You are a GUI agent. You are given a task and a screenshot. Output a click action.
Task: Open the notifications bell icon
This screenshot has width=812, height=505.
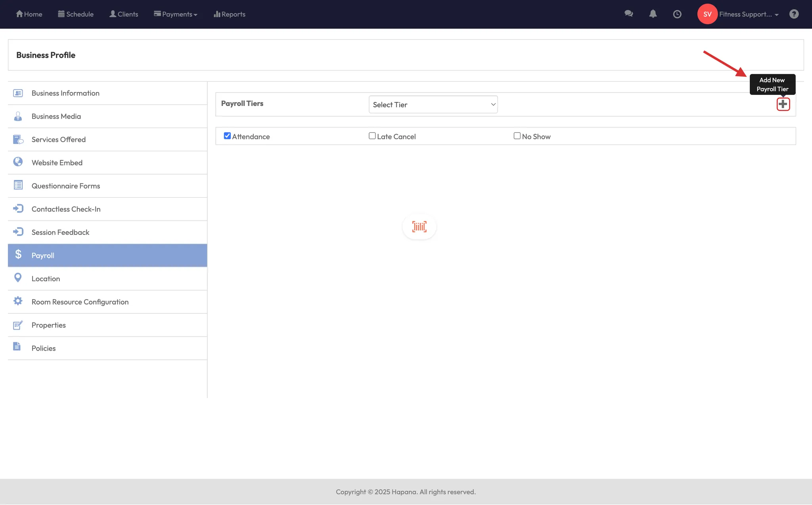coord(653,14)
